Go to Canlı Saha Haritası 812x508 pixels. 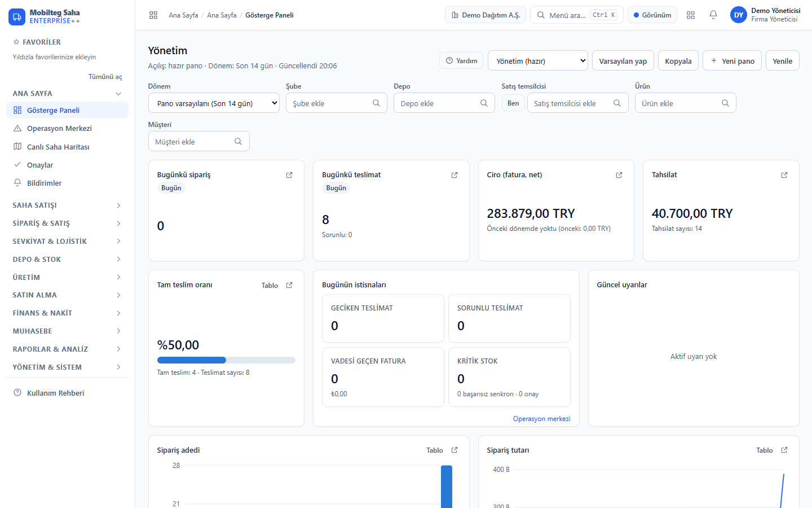click(x=67, y=147)
